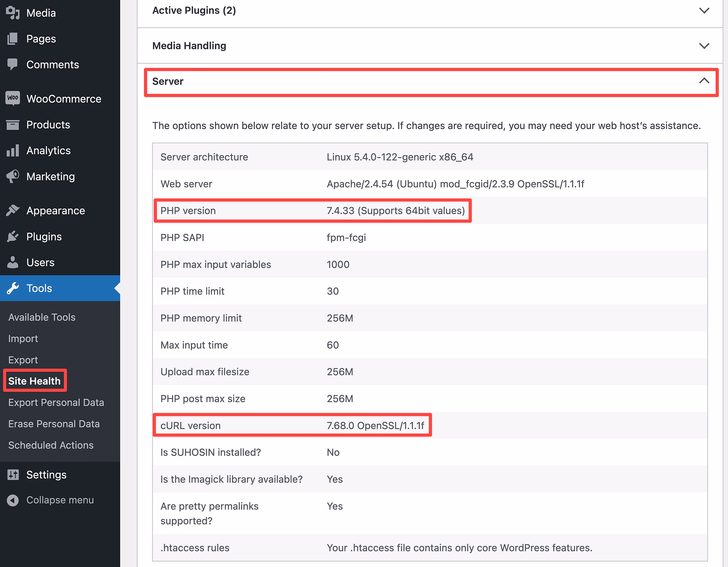Image resolution: width=728 pixels, height=567 pixels.
Task: Open the Export Personal Data page
Action: (x=56, y=402)
